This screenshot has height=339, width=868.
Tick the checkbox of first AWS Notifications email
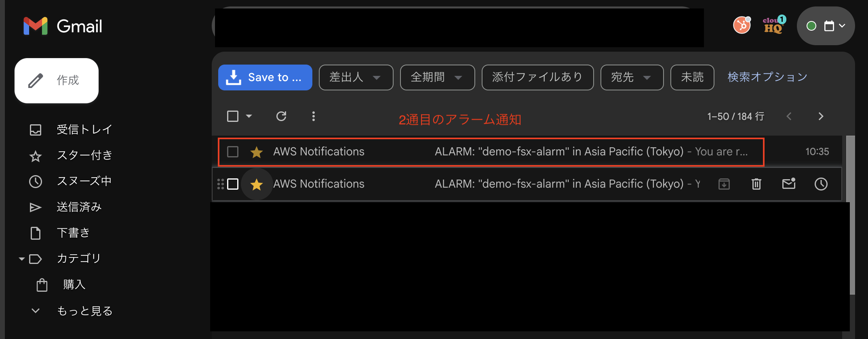click(x=233, y=152)
